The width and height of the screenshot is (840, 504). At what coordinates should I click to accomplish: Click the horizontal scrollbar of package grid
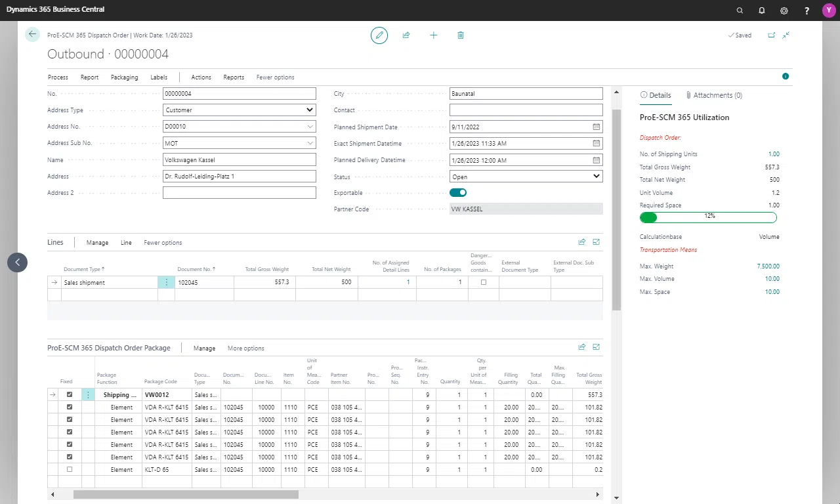[186, 495]
